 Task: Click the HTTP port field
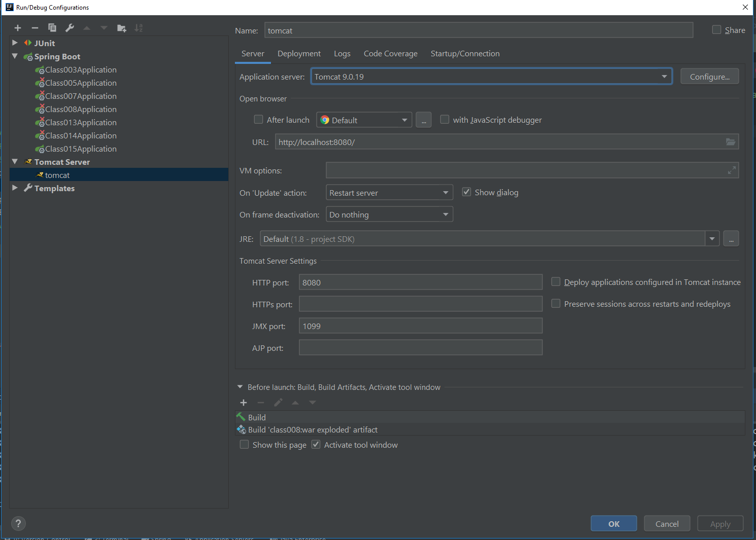(421, 282)
